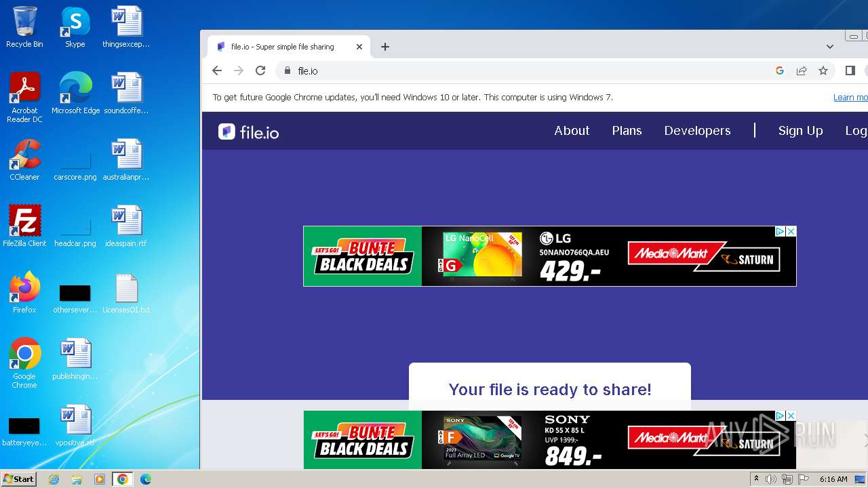Open LicensesOI.txt text file icon
Viewport: 868px width, 488px height.
click(126, 293)
